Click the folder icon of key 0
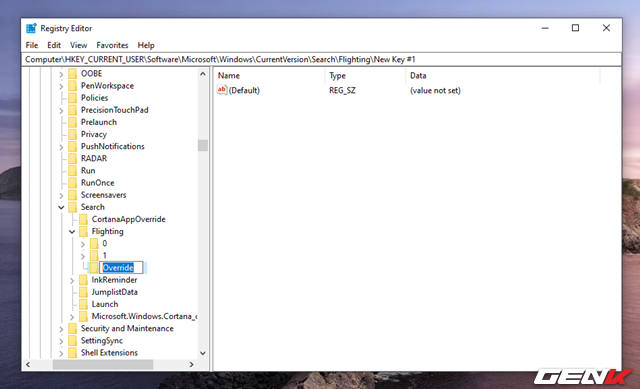This screenshot has height=389, width=640. point(94,244)
